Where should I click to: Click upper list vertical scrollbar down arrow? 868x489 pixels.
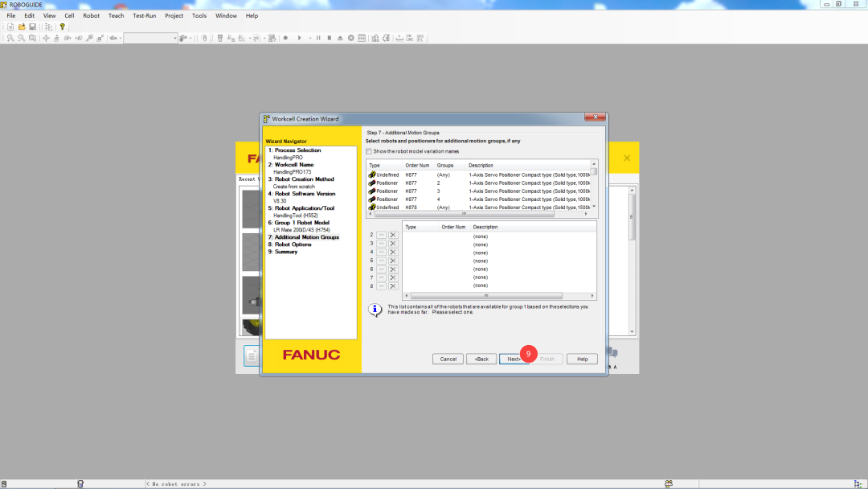tap(594, 207)
